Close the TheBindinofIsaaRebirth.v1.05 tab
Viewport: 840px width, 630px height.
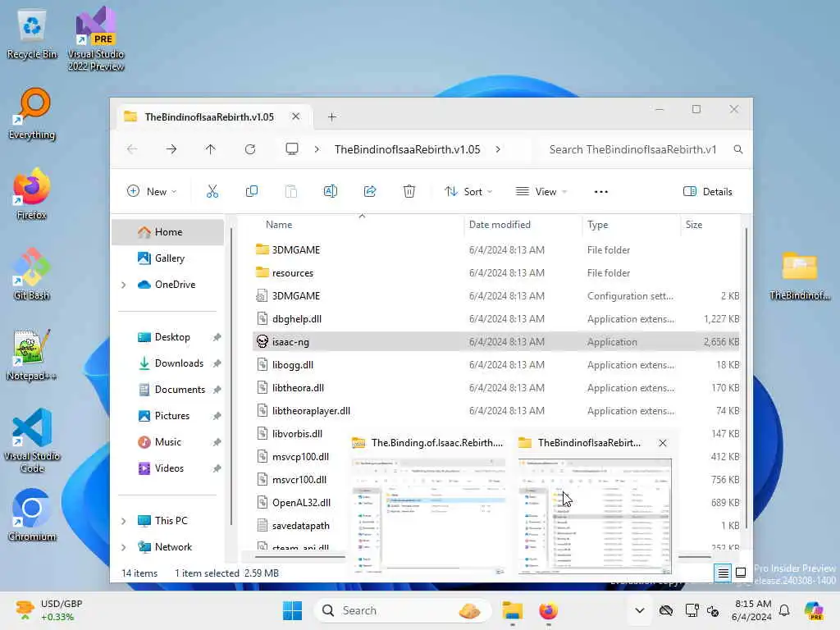[x=295, y=116]
